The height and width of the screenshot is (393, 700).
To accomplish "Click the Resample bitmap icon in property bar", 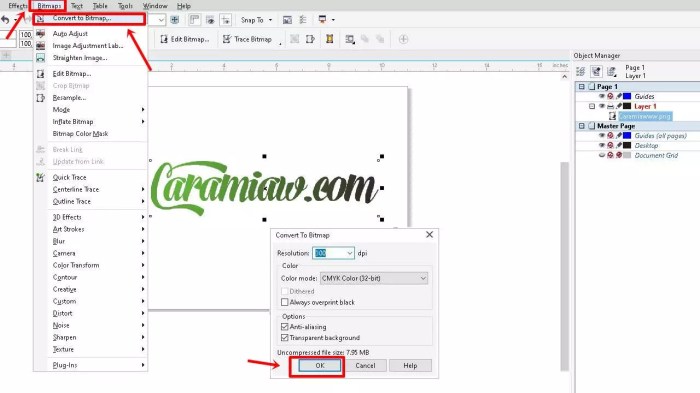I will (x=310, y=39).
